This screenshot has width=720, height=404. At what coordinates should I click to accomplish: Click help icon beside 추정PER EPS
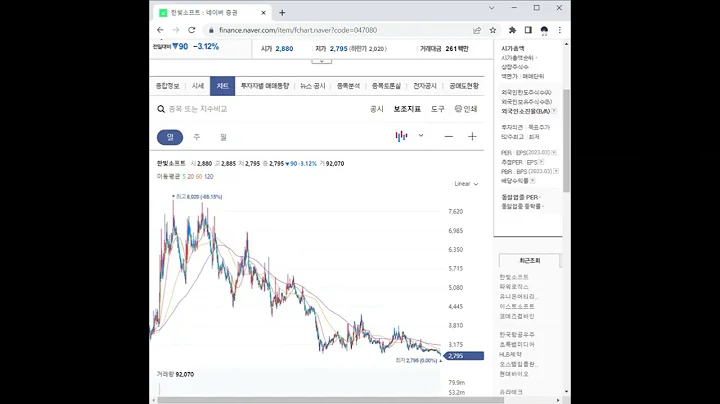(x=541, y=162)
